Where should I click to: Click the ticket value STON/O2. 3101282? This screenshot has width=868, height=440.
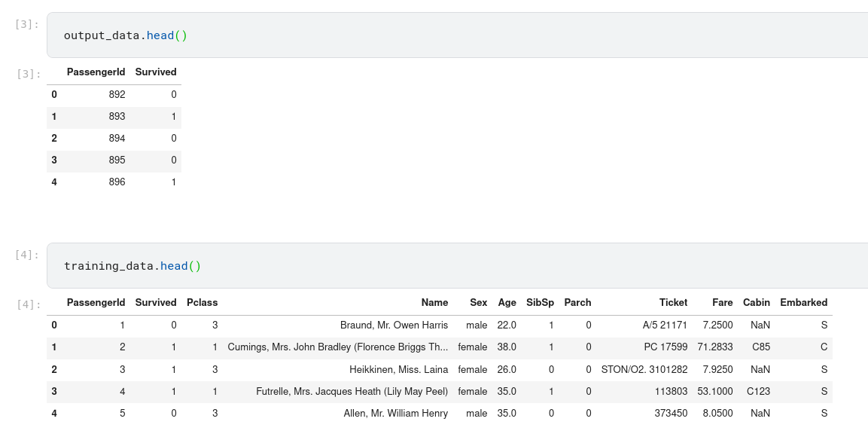coord(644,369)
